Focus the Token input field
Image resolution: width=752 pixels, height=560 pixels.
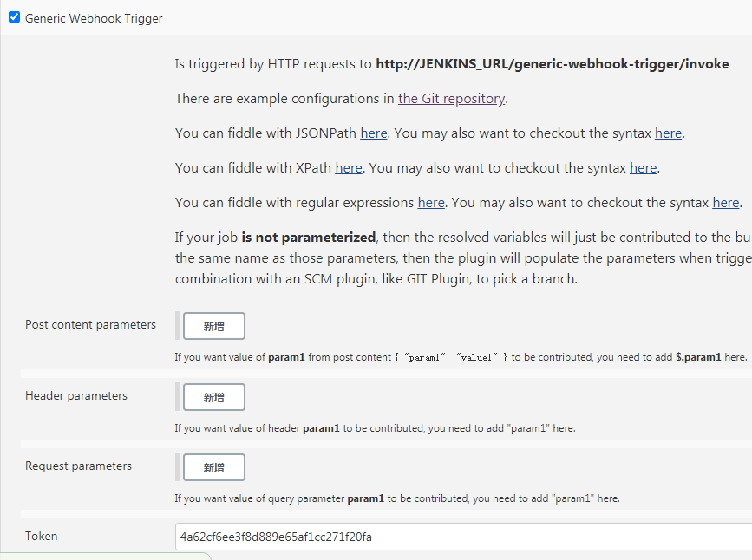(460, 537)
